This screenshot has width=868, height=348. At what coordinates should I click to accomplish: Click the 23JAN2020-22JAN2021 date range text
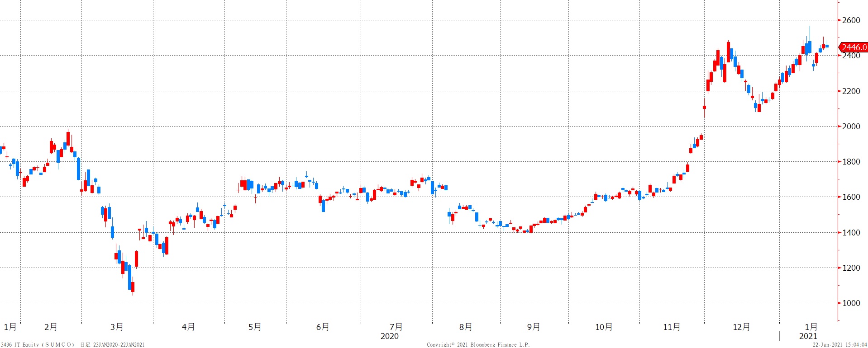click(119, 345)
